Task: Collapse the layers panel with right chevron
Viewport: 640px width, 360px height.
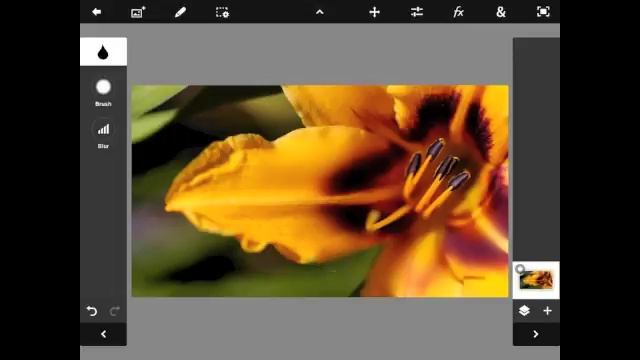Action: (536, 334)
